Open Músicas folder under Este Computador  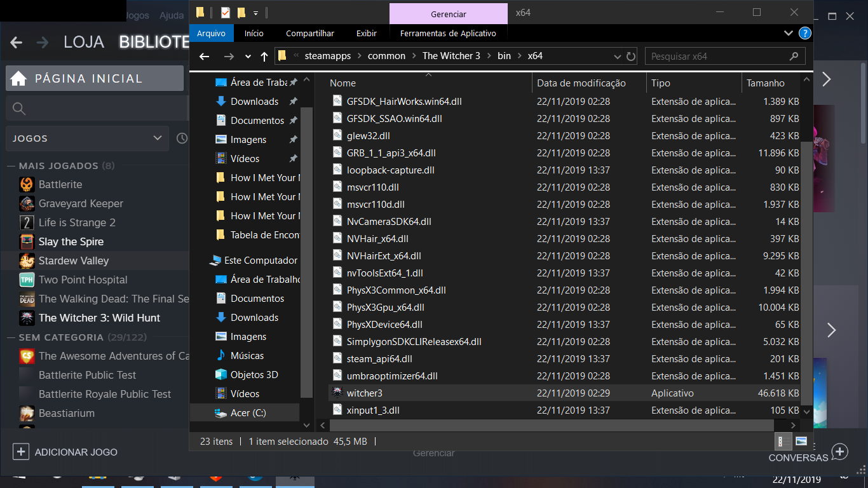pyautogui.click(x=247, y=356)
